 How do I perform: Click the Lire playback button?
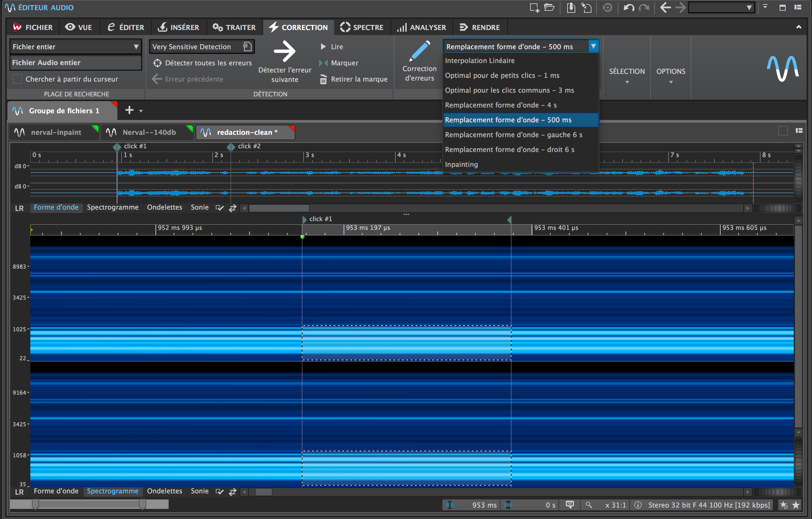(332, 47)
